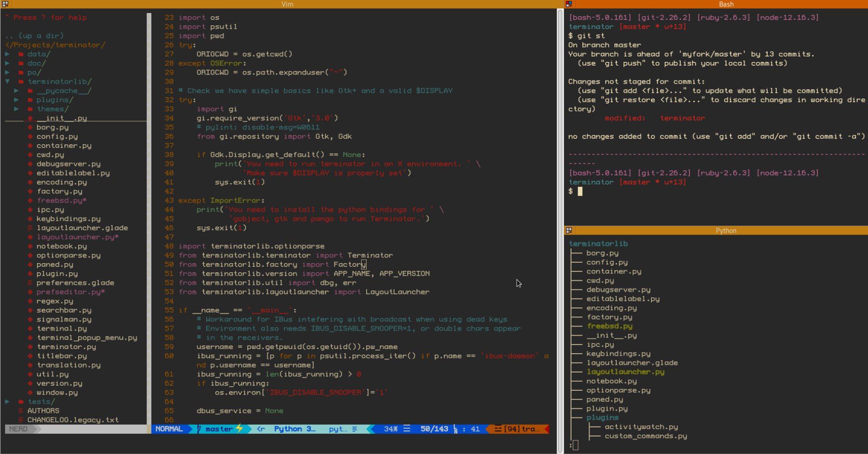
Task: Click the Bash pane group icon in titlebar
Action: (x=569, y=4)
